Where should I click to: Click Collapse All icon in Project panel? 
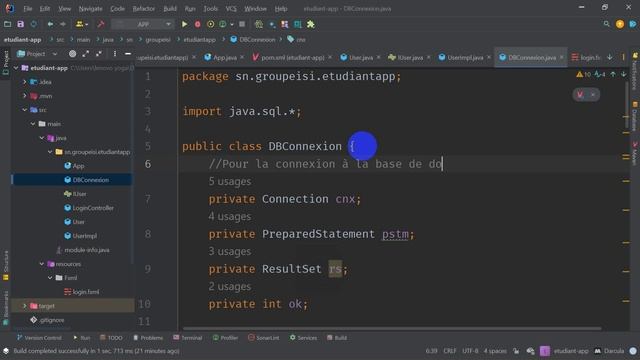(x=99, y=54)
